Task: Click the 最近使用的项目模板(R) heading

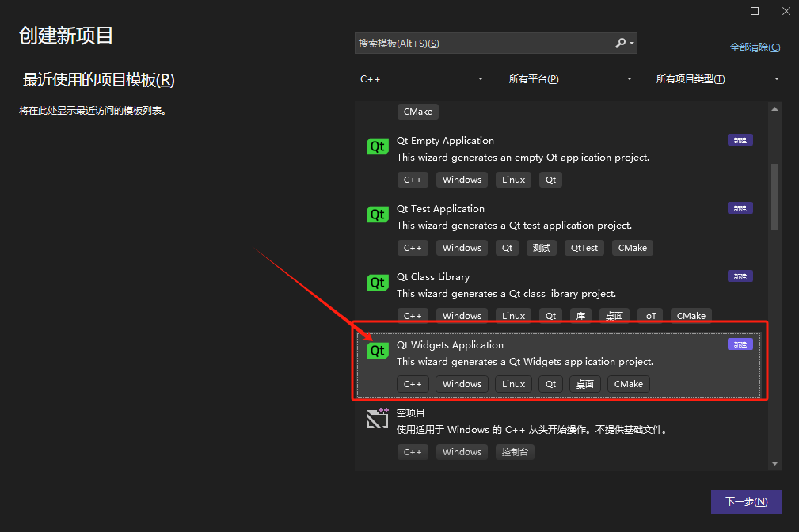Action: [99, 80]
